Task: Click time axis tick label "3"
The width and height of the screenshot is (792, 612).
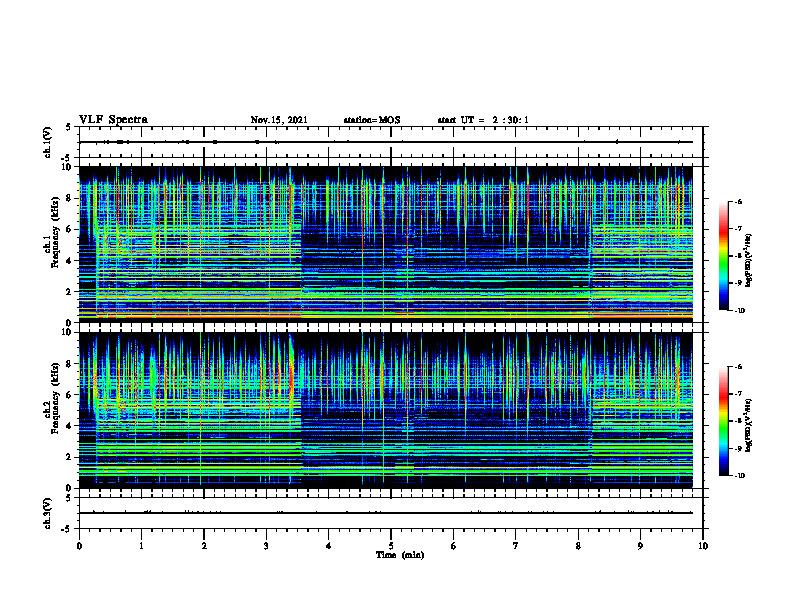Action: [x=266, y=546]
